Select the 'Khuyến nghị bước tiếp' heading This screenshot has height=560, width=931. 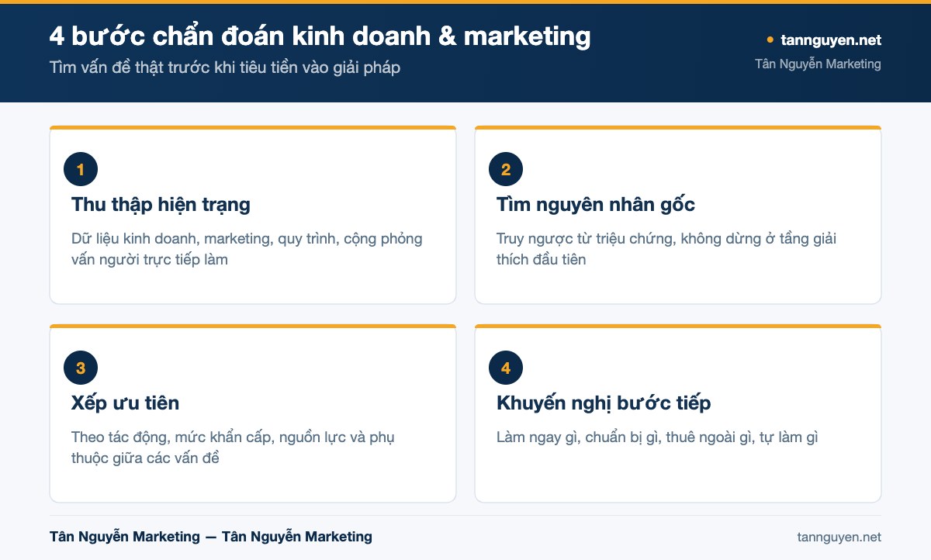tap(604, 403)
